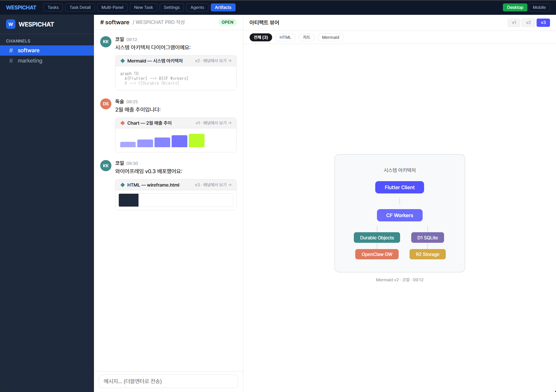
Task: Select the 전체 (3) filter tab
Action: tap(260, 37)
